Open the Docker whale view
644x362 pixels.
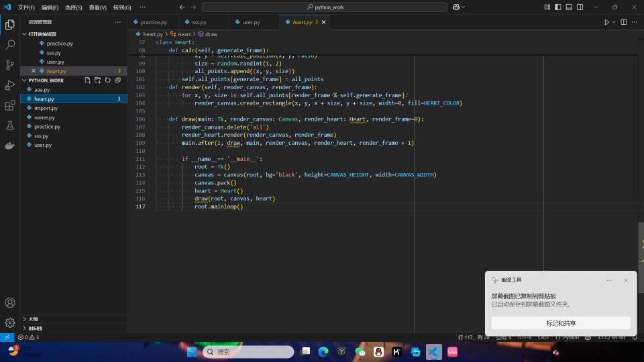pyautogui.click(x=10, y=145)
